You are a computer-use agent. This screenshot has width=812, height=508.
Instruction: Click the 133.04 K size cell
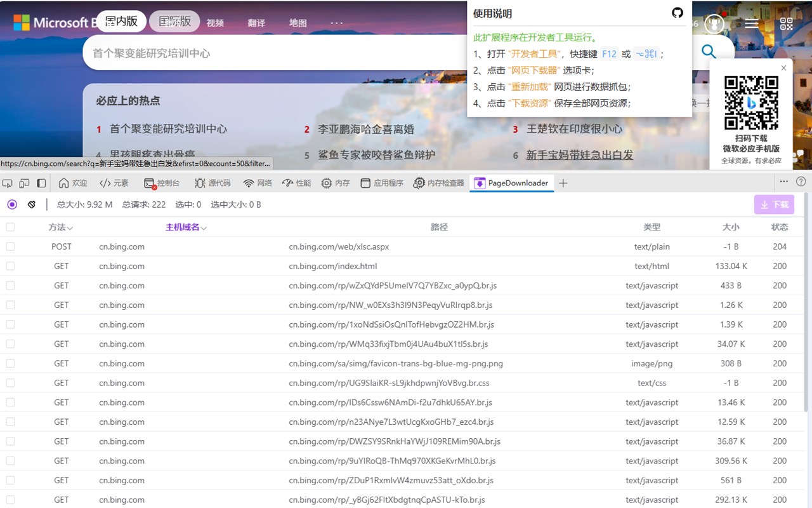pyautogui.click(x=731, y=266)
